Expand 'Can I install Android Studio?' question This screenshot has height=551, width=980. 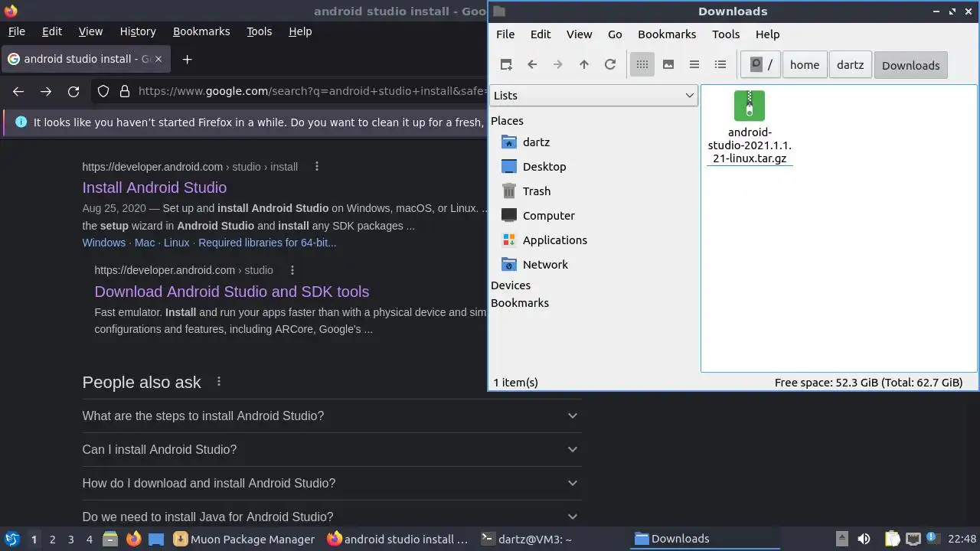click(x=332, y=449)
